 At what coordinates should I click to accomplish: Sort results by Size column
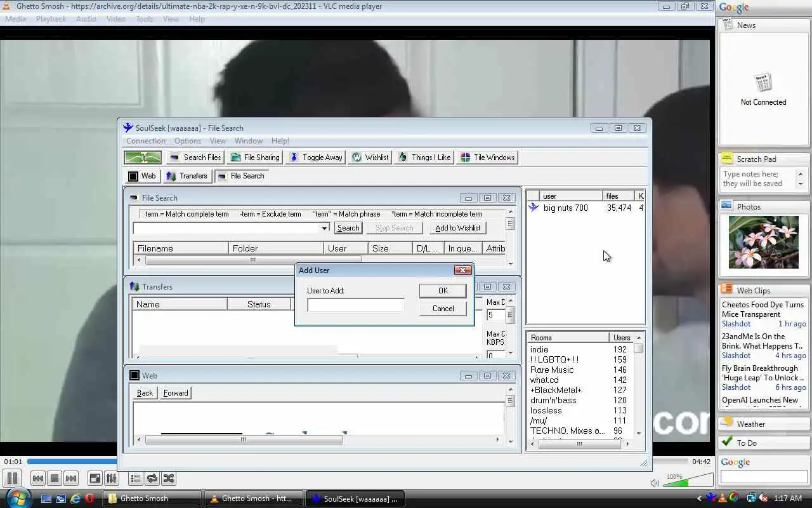coord(390,248)
